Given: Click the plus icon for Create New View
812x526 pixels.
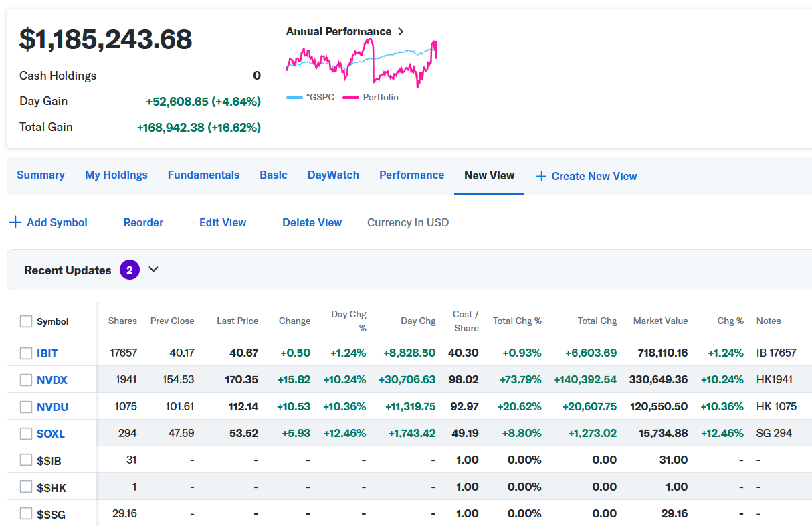Looking at the screenshot, I should (541, 176).
